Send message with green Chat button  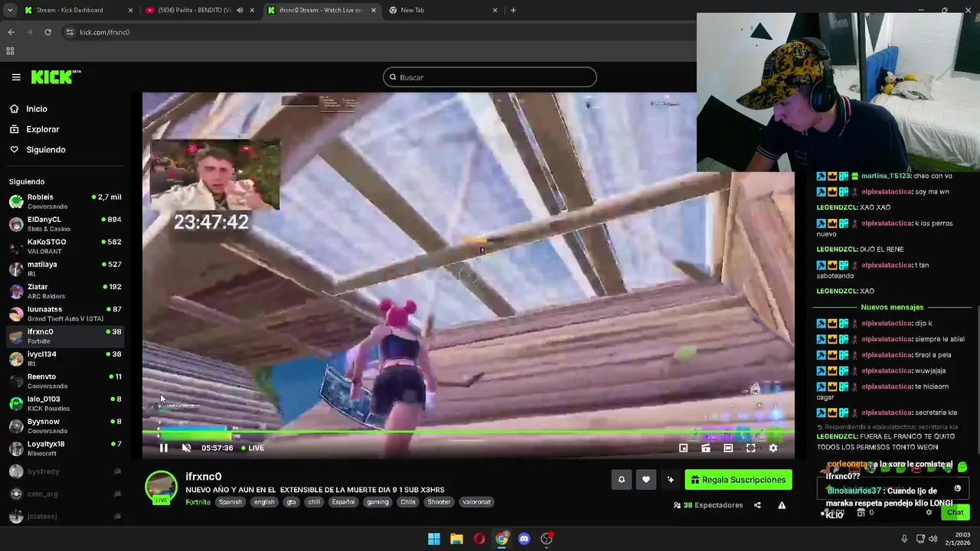pyautogui.click(x=955, y=512)
